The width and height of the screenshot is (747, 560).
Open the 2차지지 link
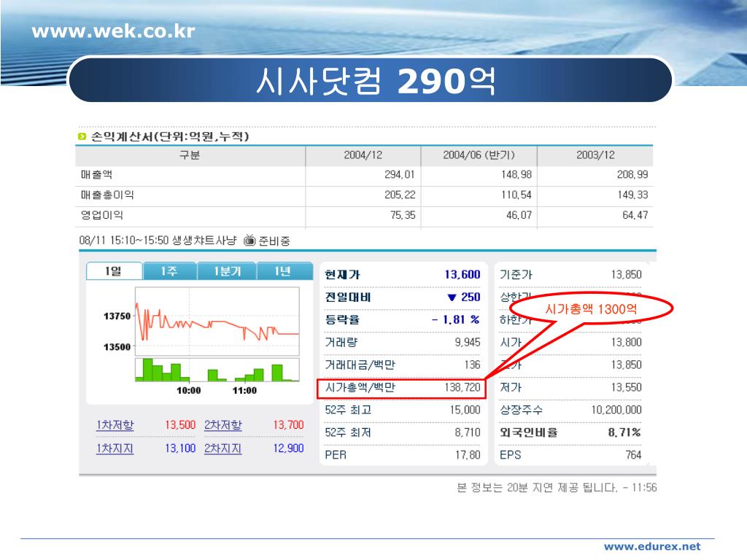[223, 448]
